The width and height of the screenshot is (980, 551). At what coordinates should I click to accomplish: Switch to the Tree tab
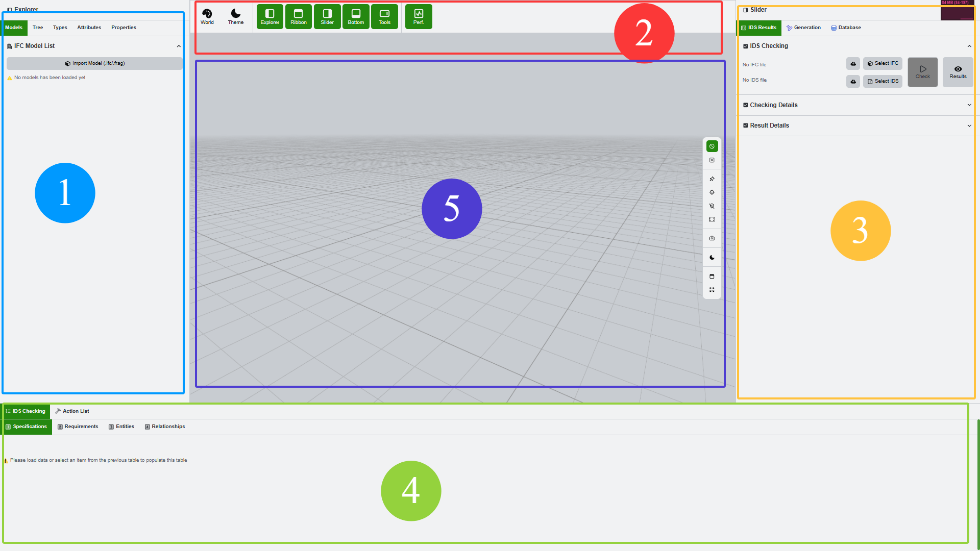point(38,28)
